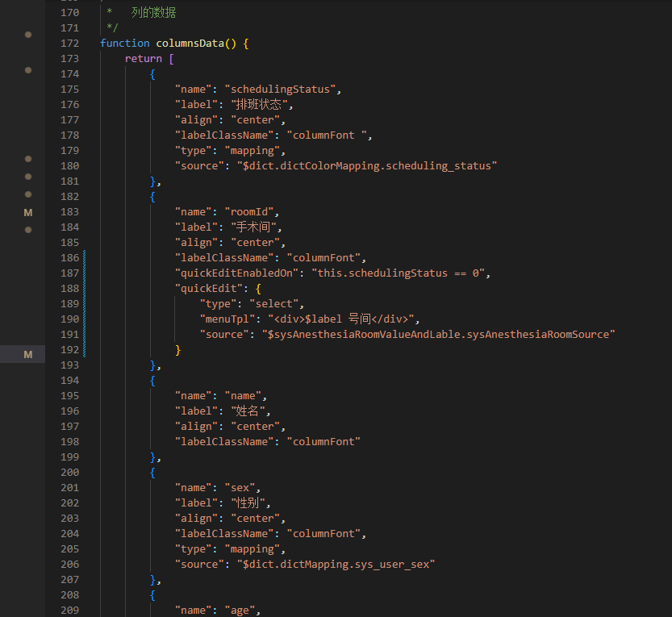Viewport: 672px width, 617px height.
Task: Click the "label" key on line 196
Action: pyautogui.click(x=196, y=411)
